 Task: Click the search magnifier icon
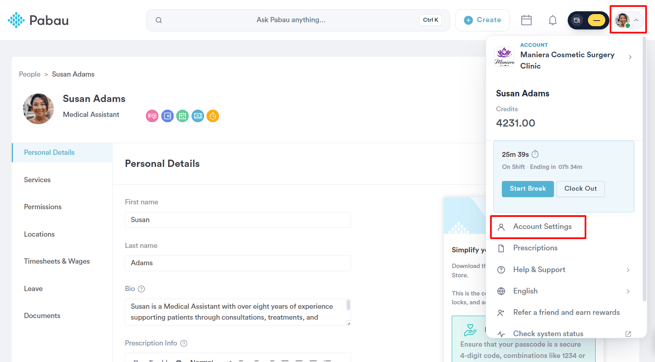[159, 20]
